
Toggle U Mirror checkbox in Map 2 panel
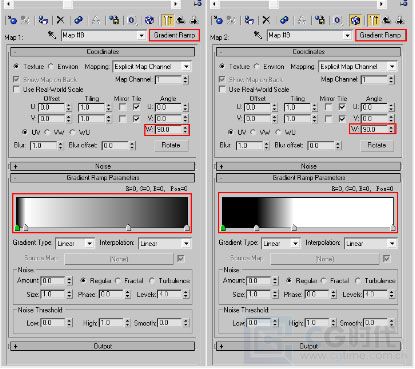pos(328,107)
